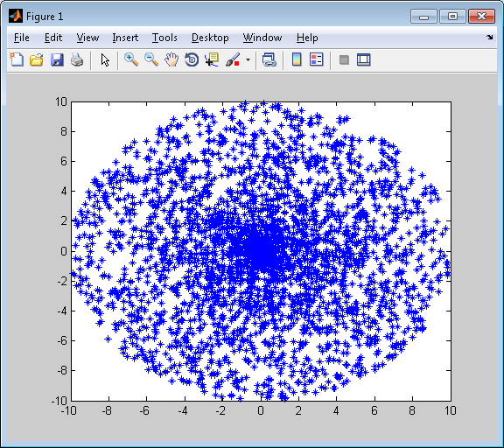Viewport: 504px width, 448px height.
Task: Select the Brush data tool
Action: pos(233,59)
